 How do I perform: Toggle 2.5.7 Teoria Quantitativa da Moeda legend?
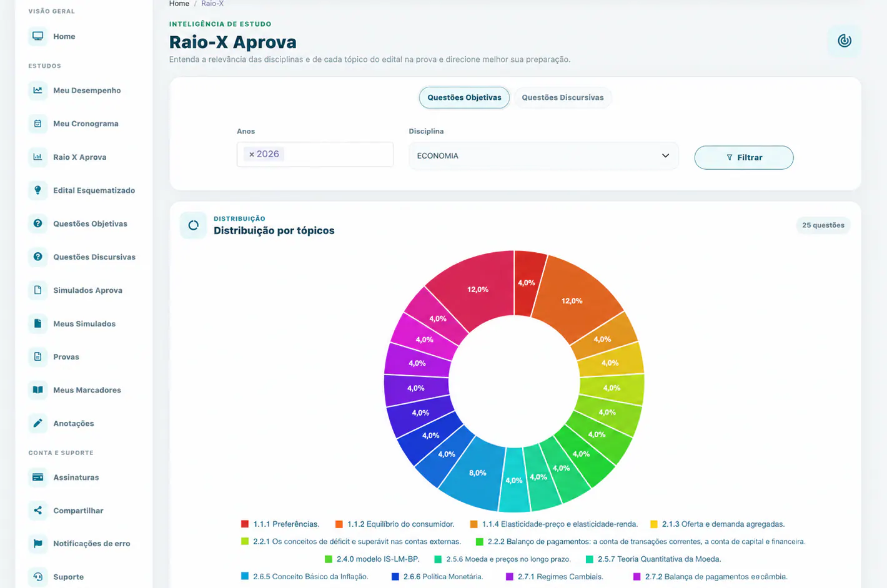653,559
